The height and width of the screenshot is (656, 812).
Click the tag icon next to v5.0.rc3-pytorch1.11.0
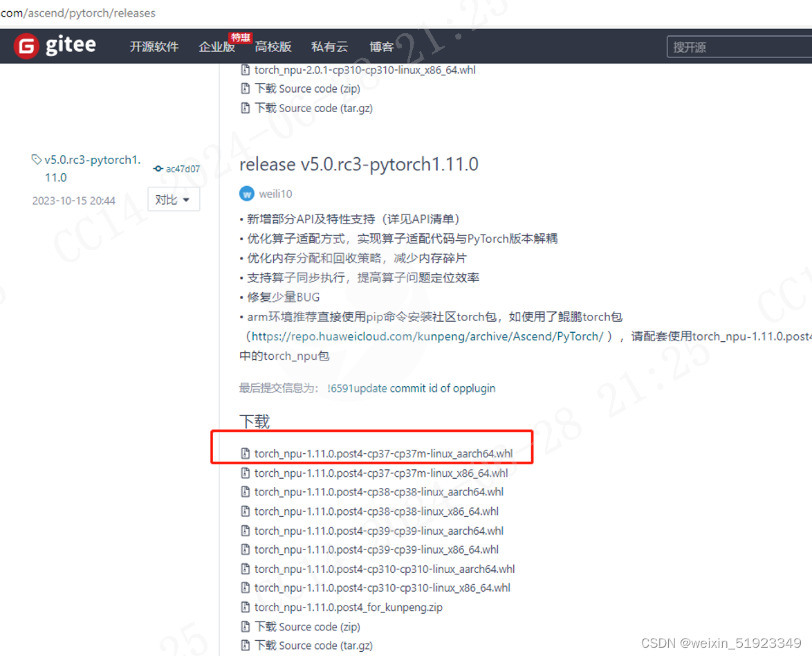36,158
